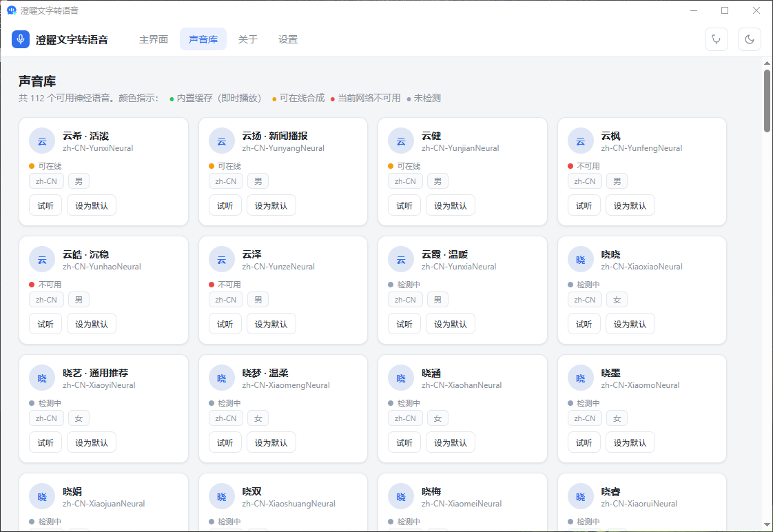
Task: Click the 云泽 voice avatar icon
Action: (x=221, y=260)
